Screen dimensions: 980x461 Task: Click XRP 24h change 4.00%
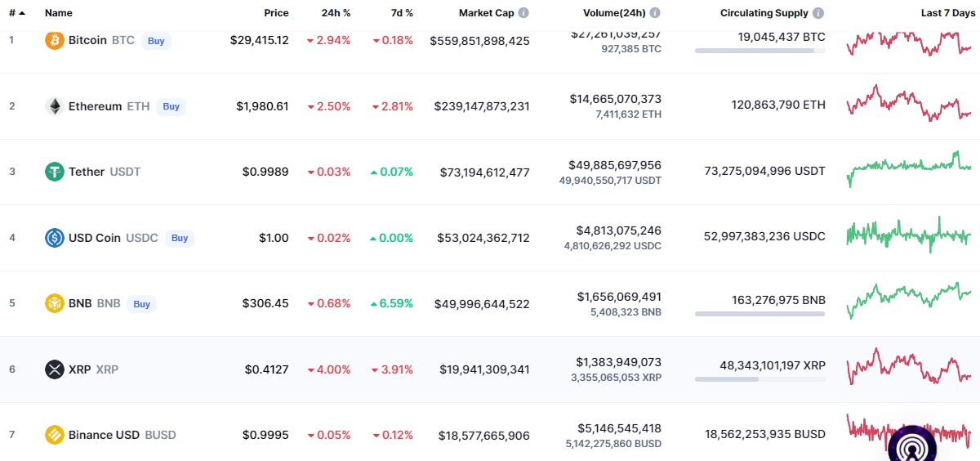[x=329, y=369]
